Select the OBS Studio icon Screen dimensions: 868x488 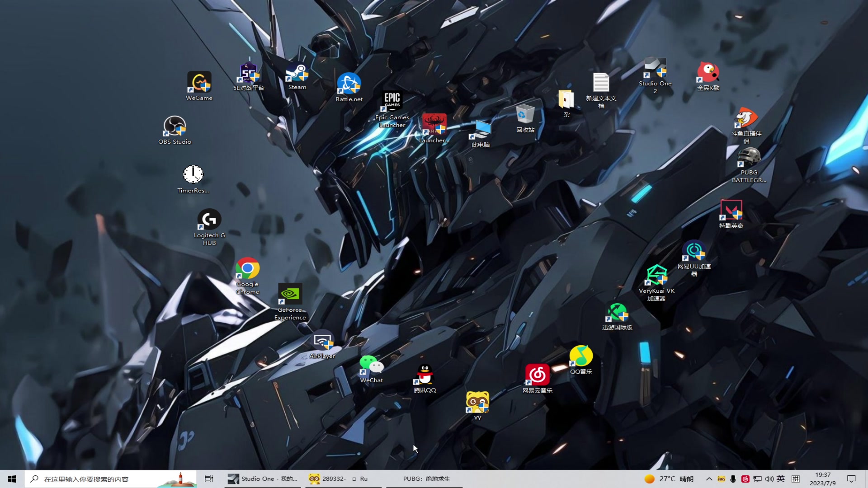(175, 130)
